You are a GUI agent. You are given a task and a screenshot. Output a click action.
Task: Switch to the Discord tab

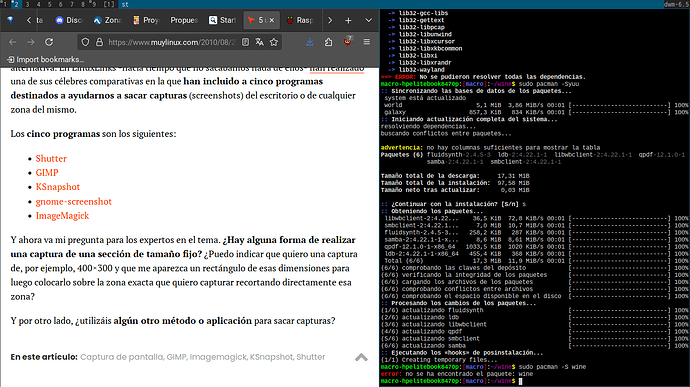[x=69, y=20]
